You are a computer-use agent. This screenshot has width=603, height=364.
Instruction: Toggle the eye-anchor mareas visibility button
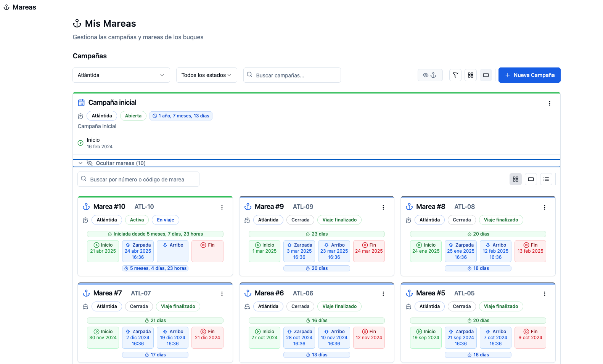click(430, 75)
